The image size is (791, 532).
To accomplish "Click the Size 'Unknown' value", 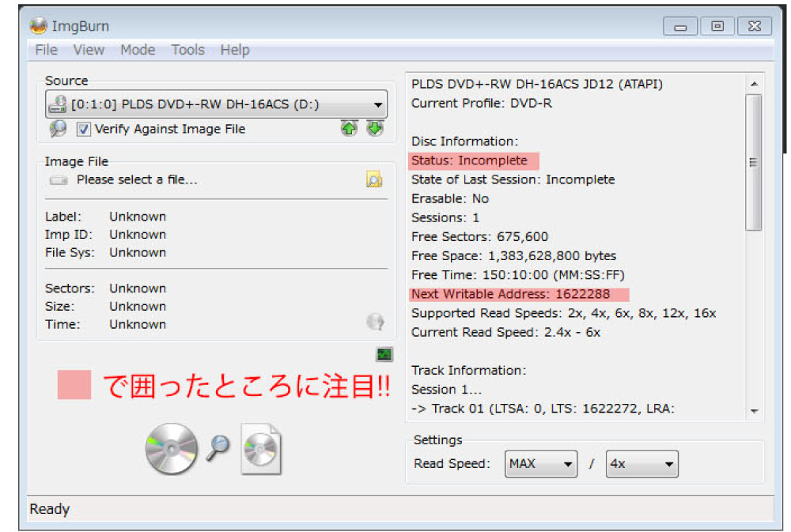I will (137, 307).
